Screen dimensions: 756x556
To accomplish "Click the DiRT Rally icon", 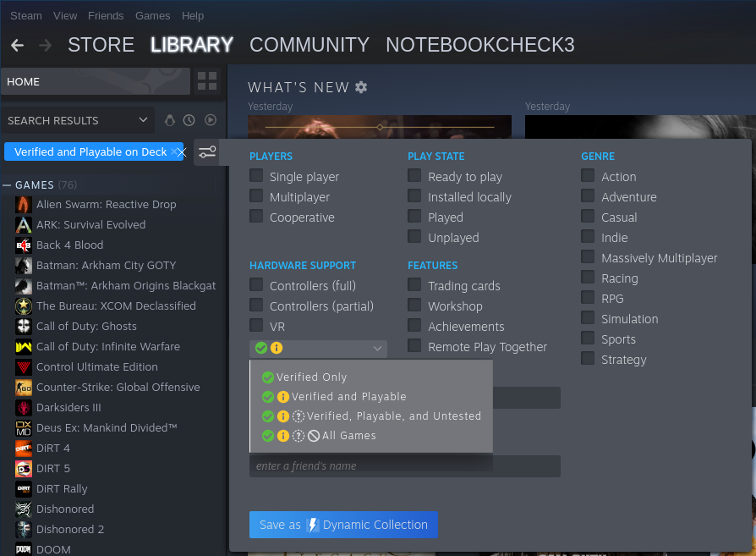I will [24, 489].
